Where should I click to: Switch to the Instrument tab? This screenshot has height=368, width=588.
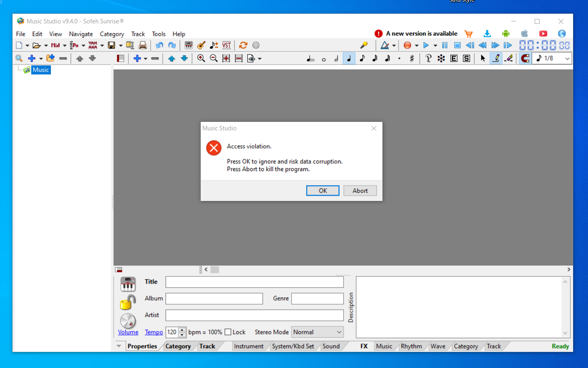click(x=248, y=346)
